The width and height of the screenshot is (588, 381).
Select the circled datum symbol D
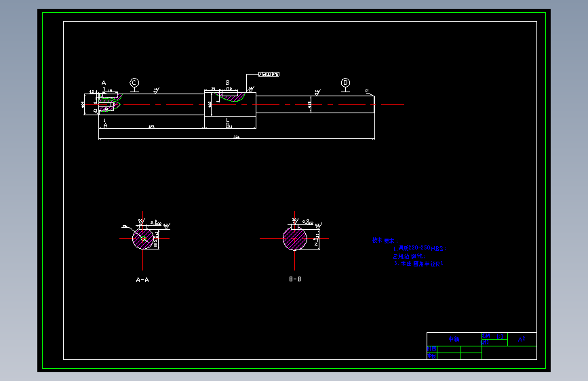coord(345,83)
